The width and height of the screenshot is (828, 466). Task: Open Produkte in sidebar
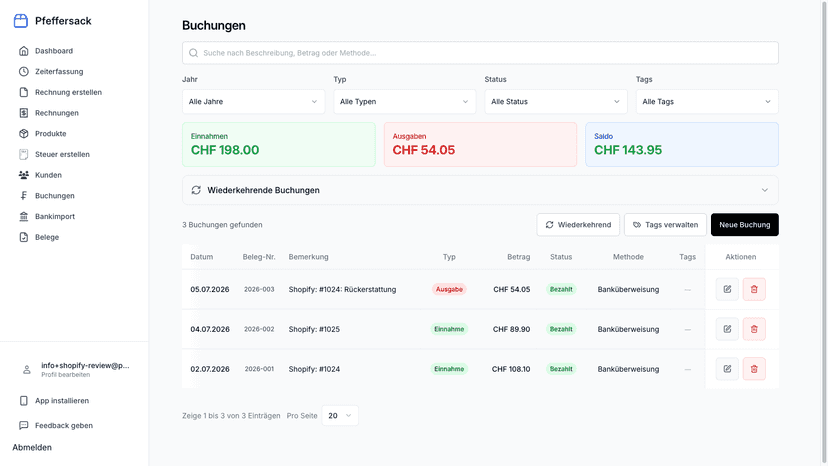(x=51, y=134)
